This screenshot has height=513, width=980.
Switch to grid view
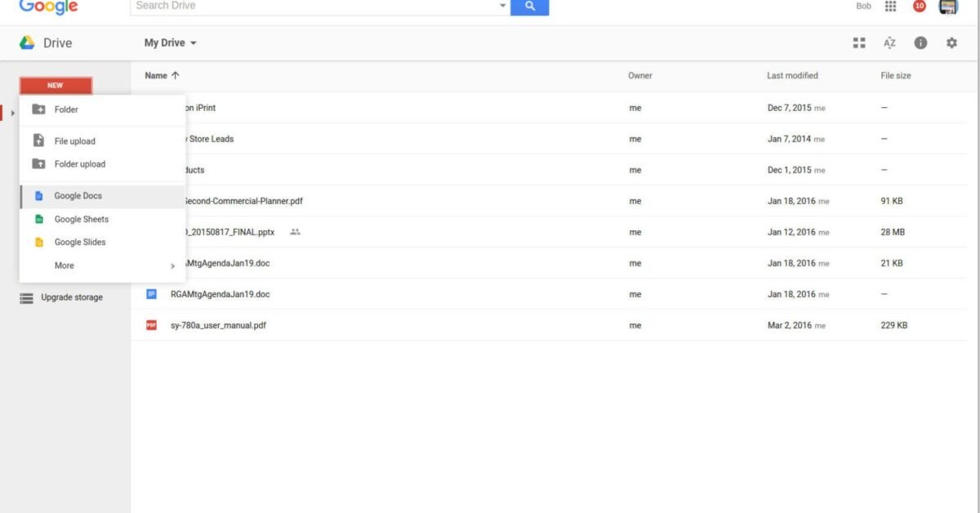(x=859, y=43)
